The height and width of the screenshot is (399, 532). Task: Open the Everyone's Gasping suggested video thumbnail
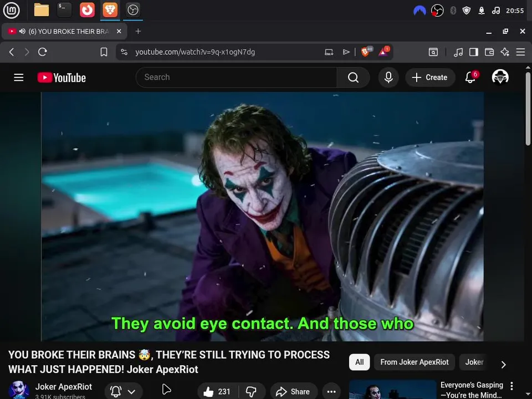tap(392, 390)
